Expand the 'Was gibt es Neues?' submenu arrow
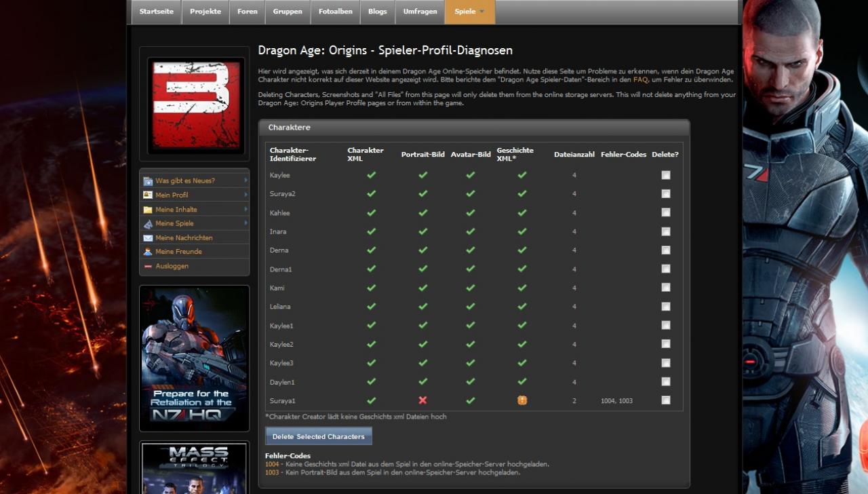 [x=245, y=180]
